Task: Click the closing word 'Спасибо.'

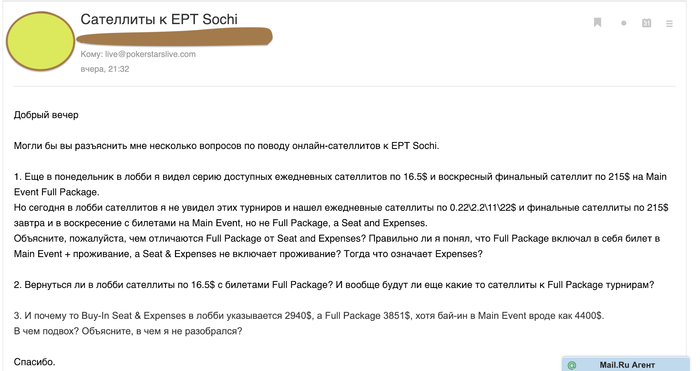Action: tap(34, 362)
